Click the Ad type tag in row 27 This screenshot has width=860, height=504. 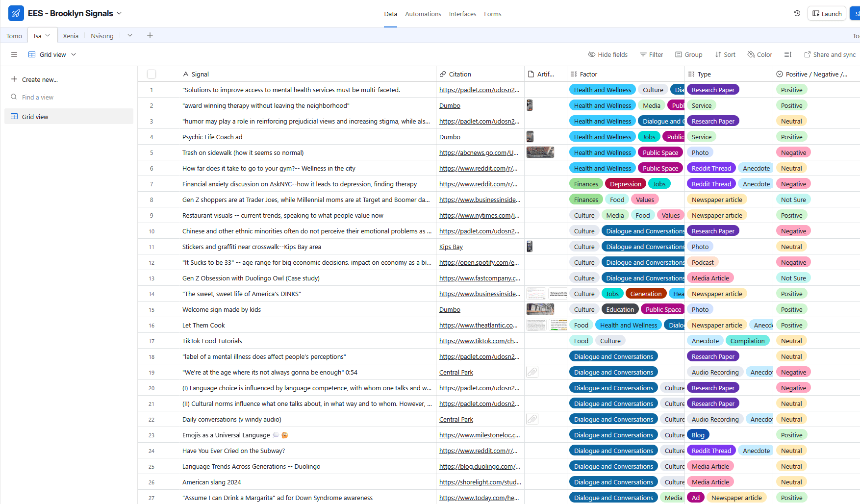[695, 498]
